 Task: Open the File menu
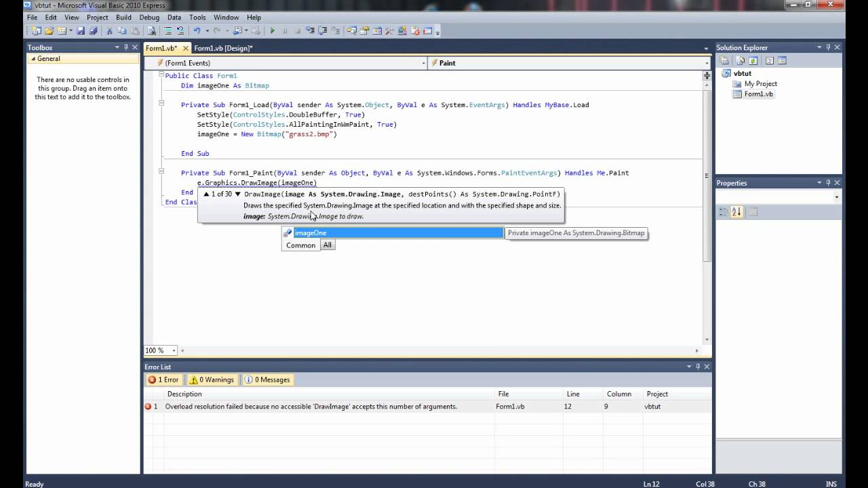click(32, 17)
